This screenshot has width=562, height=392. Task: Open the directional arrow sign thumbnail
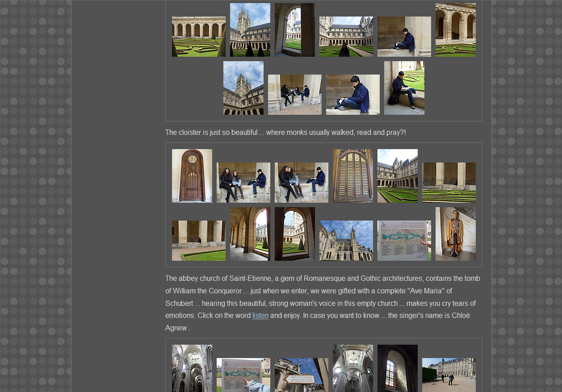301,375
